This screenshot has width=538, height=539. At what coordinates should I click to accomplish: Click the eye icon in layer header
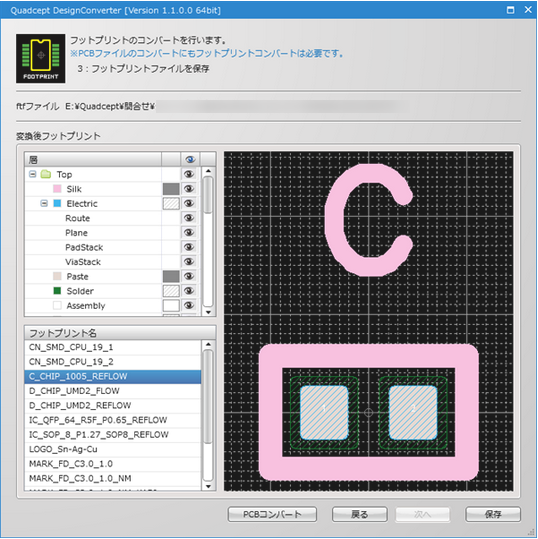click(190, 160)
